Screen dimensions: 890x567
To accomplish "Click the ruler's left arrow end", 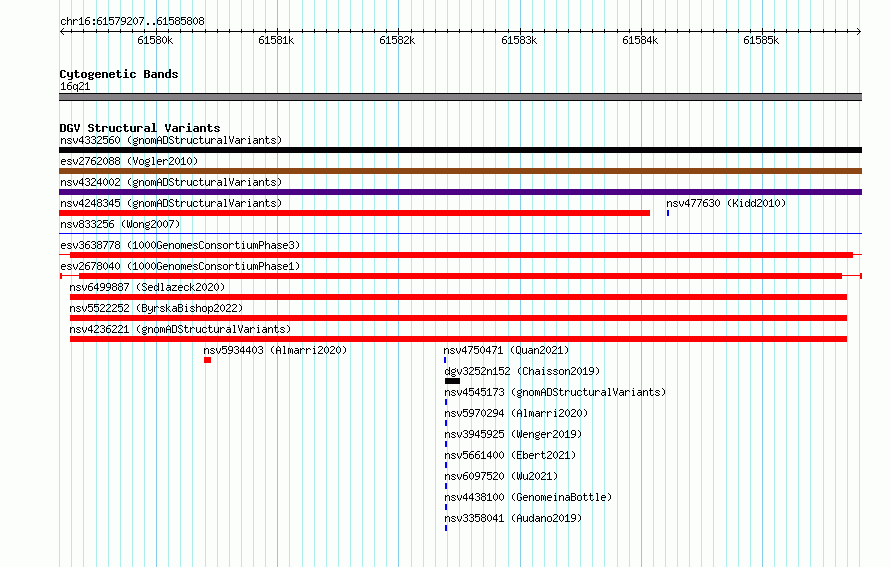I will tap(62, 31).
